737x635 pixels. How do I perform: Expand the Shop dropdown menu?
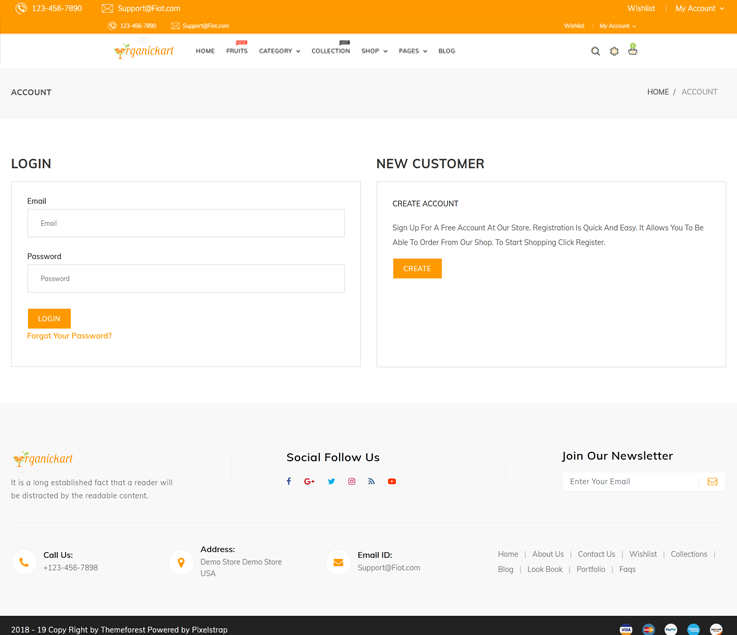click(374, 51)
